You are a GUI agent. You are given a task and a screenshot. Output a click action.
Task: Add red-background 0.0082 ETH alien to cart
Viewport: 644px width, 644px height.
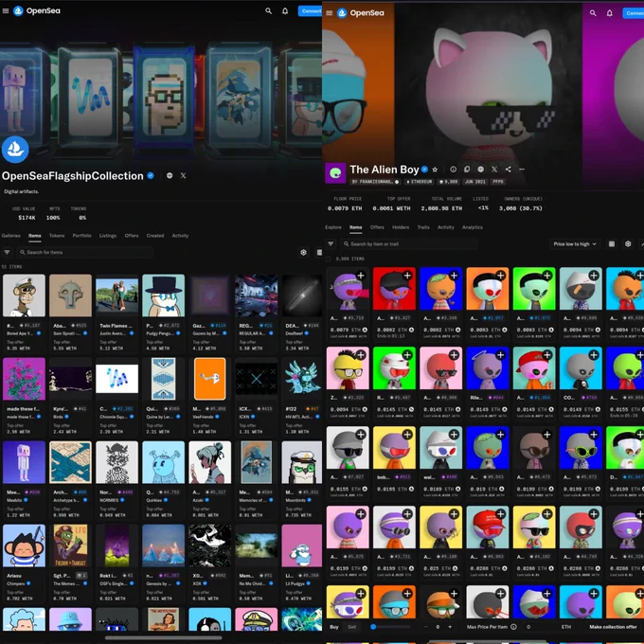pyautogui.click(x=407, y=276)
